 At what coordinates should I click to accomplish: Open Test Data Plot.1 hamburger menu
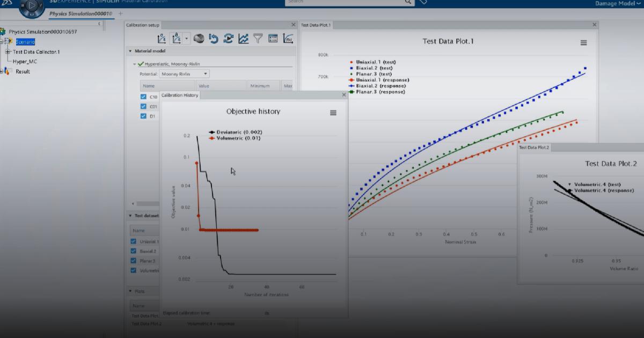tap(584, 43)
